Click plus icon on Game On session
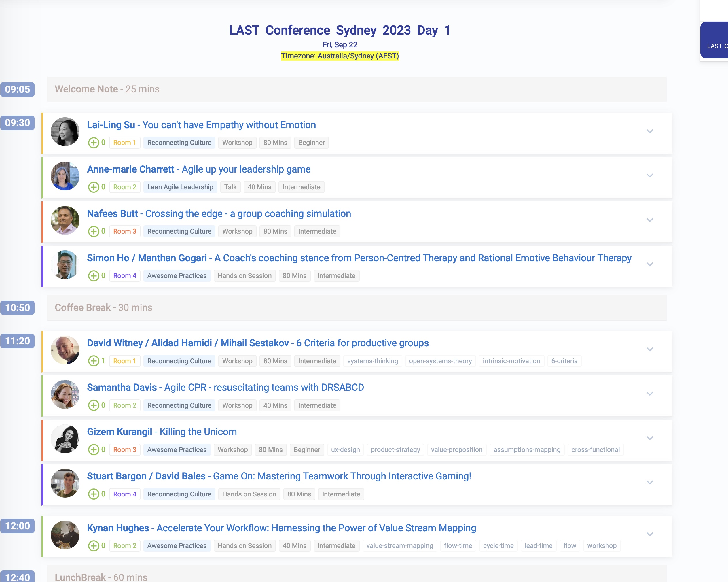 [94, 494]
